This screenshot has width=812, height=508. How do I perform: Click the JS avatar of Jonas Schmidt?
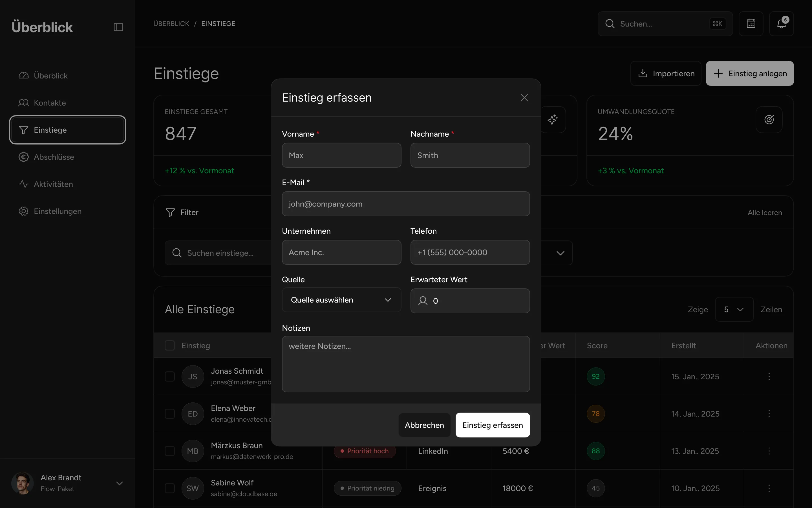[x=193, y=376]
